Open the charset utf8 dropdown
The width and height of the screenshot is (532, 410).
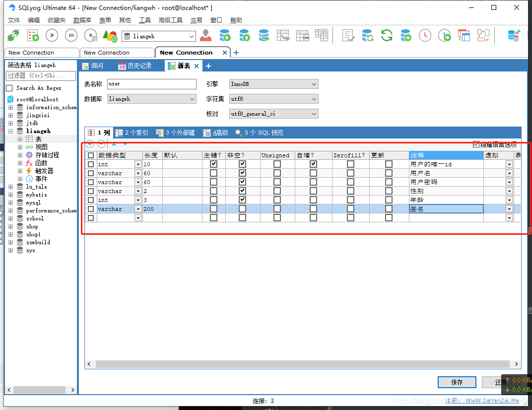coord(314,99)
